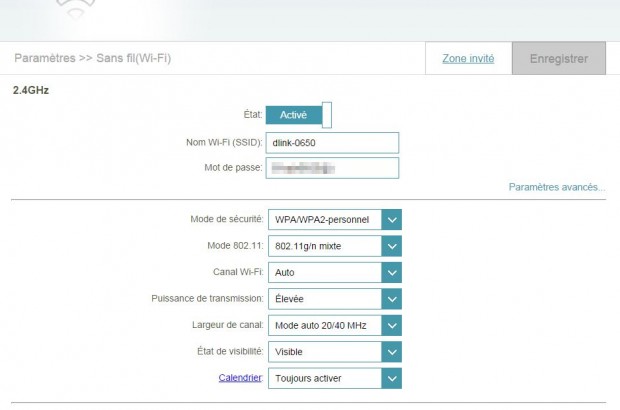Click the chevron arrow beside 802.11g/n mixte
This screenshot has width=620, height=410.
(x=392, y=246)
